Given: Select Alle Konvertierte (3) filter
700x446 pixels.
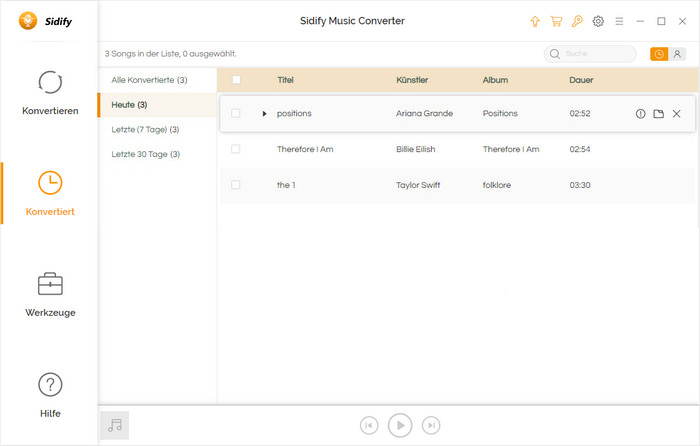Looking at the screenshot, I should [158, 80].
